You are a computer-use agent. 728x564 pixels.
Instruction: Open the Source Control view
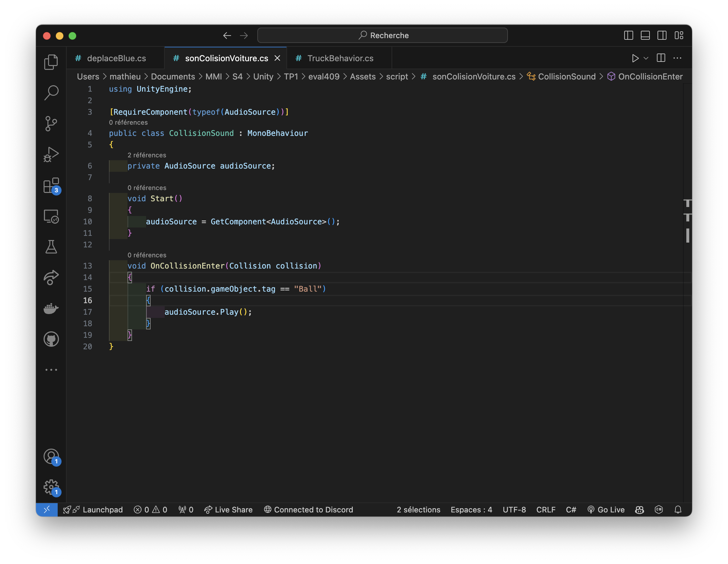click(51, 123)
